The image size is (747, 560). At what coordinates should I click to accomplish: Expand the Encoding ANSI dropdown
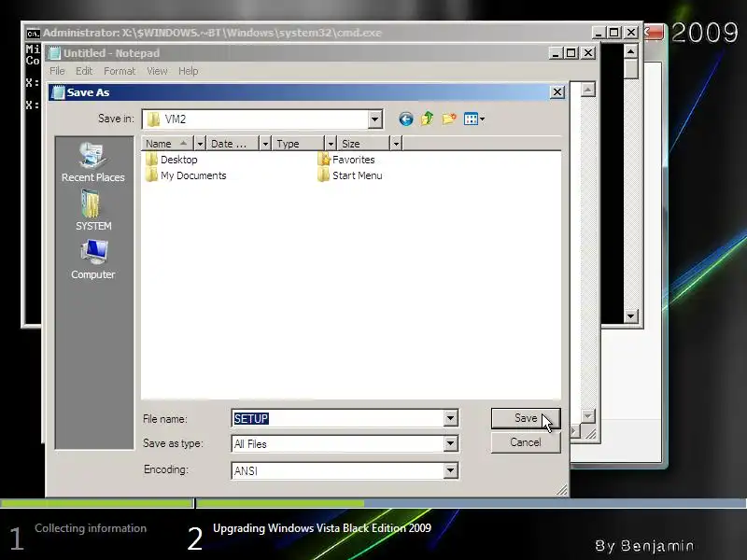pos(450,471)
